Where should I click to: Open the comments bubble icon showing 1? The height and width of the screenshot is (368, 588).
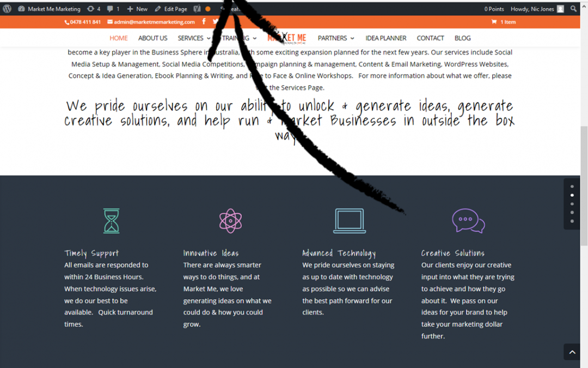[x=110, y=9]
